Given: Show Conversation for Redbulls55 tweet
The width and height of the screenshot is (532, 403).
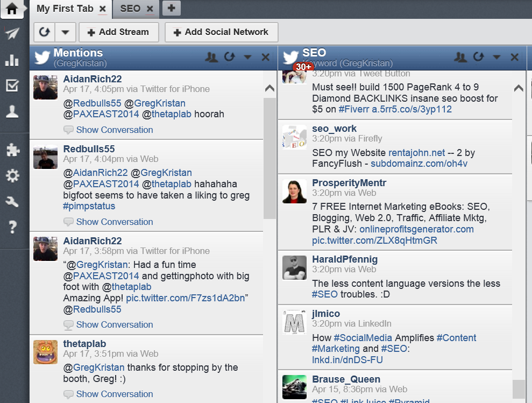Looking at the screenshot, I should point(115,222).
